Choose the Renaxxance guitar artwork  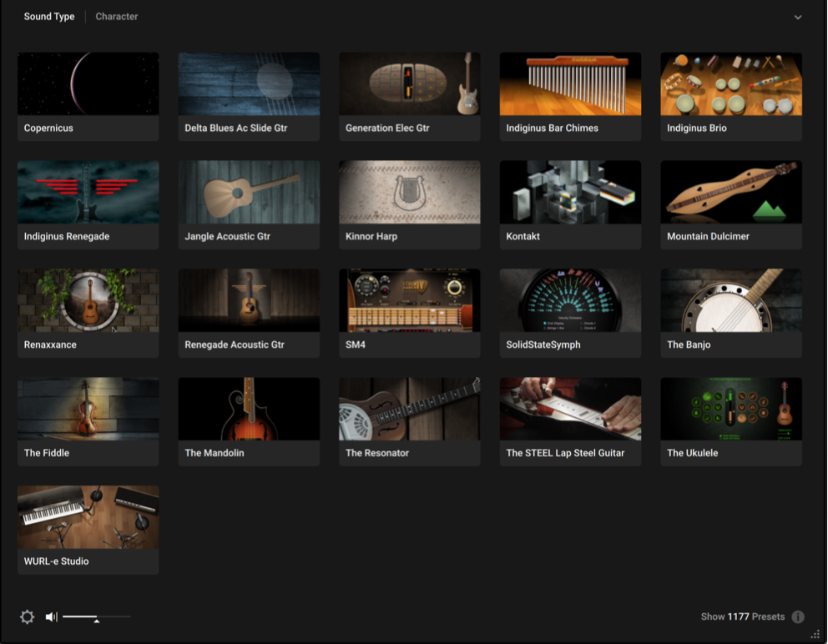[88, 300]
